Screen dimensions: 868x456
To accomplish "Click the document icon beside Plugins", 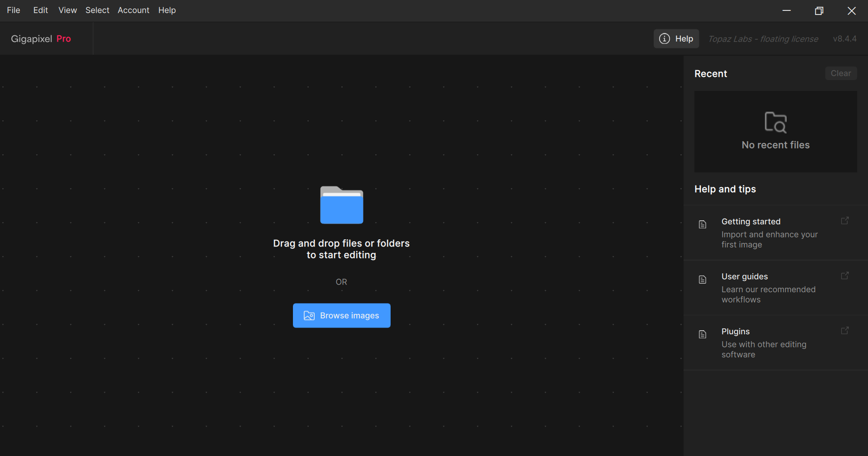I will [703, 335].
